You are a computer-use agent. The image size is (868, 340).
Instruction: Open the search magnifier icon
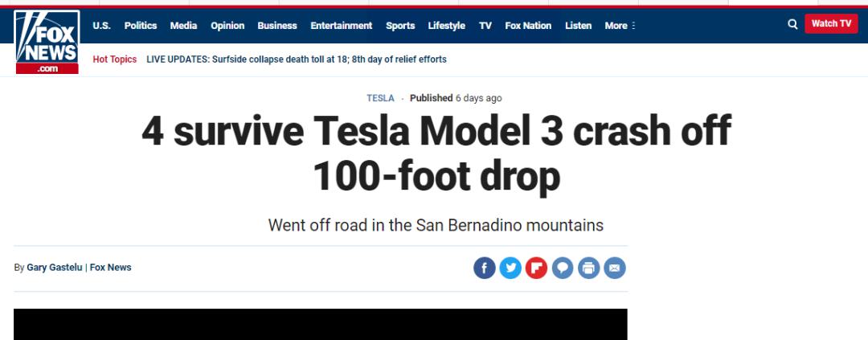[x=792, y=24]
